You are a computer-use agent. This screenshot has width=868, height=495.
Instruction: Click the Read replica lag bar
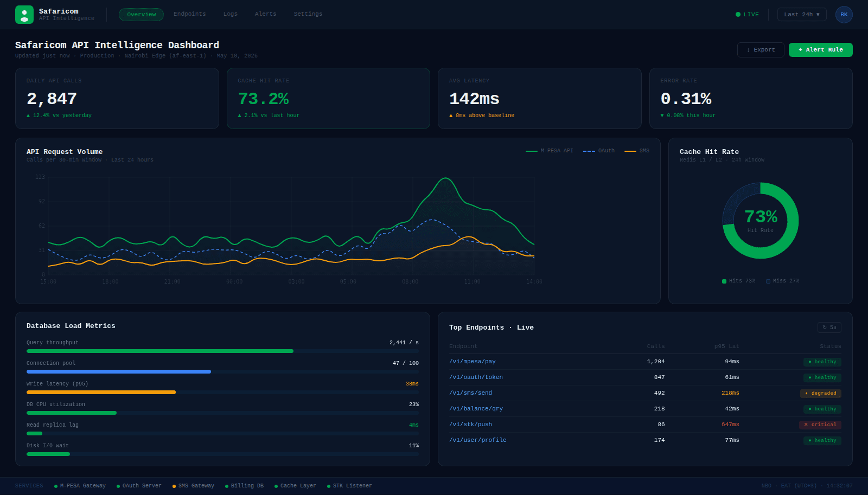click(x=222, y=434)
